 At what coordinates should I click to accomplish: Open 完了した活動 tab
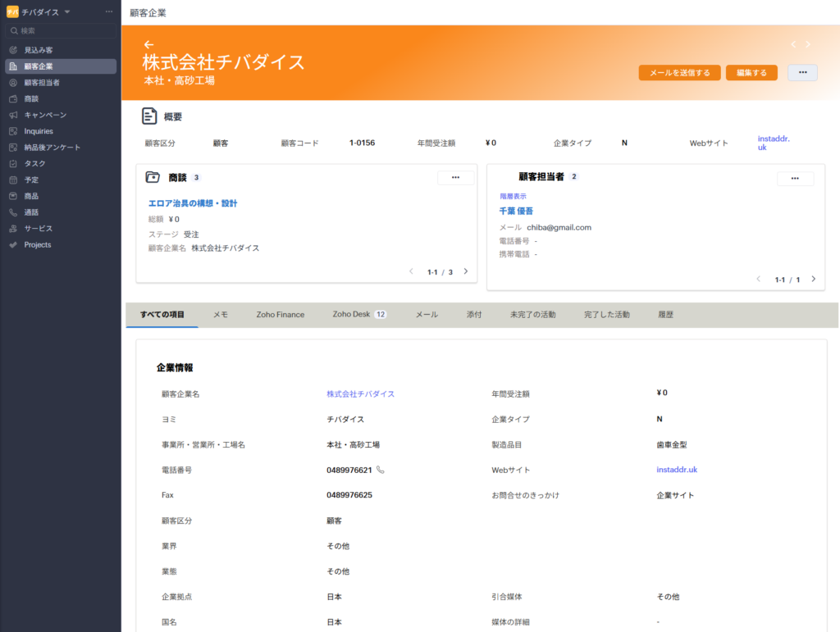(x=606, y=315)
